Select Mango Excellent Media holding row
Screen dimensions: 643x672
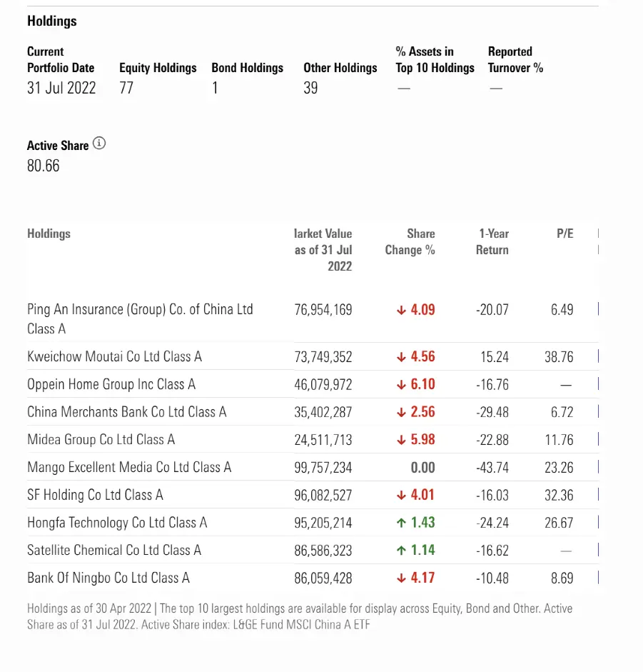point(313,467)
